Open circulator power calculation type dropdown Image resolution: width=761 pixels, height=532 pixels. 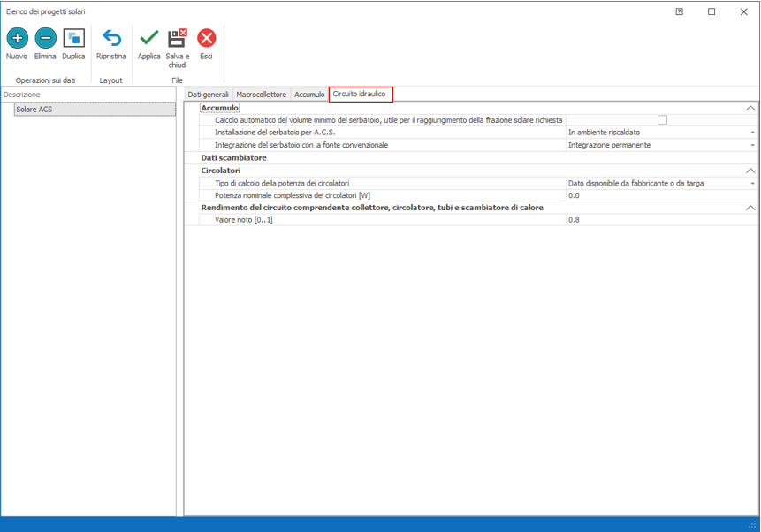click(752, 183)
